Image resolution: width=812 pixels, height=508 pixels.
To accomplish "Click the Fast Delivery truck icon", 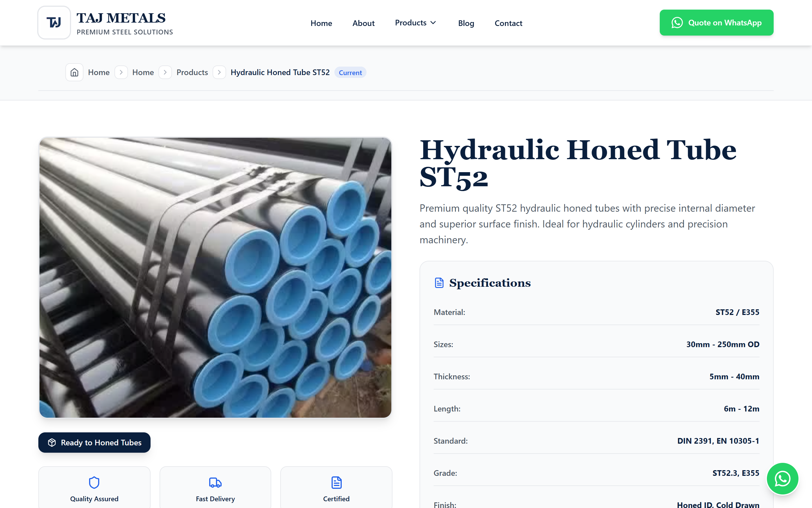I will click(215, 483).
